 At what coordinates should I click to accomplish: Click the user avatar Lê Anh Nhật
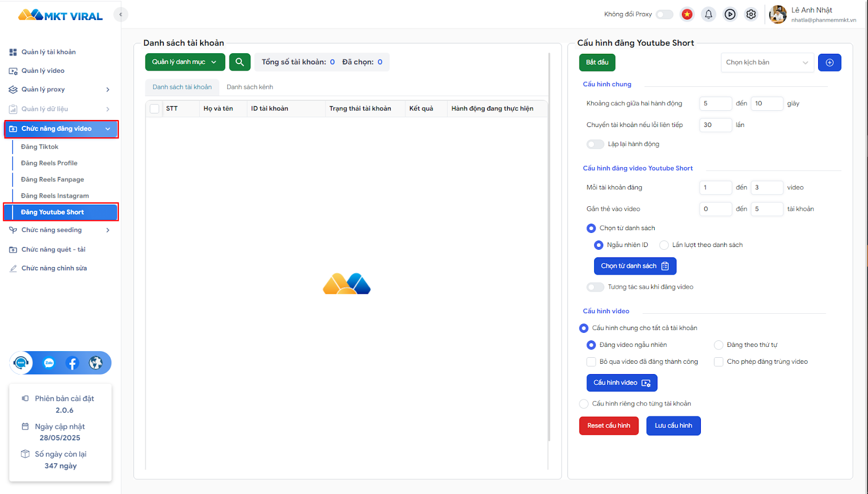[x=778, y=15]
